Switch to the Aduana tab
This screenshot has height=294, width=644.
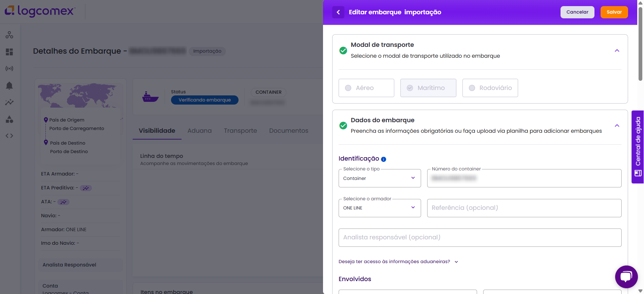pyautogui.click(x=200, y=131)
